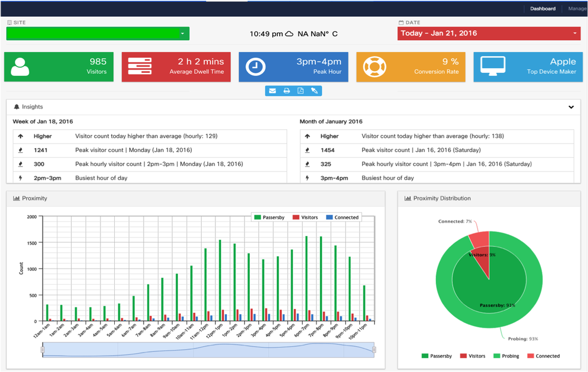Click the Probing legend entry in pie chart
588x372 pixels.
[x=506, y=356]
